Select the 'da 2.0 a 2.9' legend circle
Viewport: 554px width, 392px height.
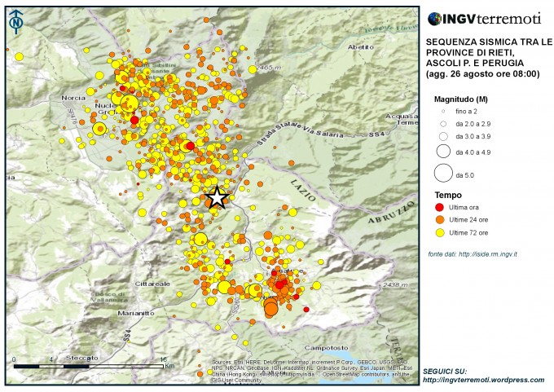pos(443,122)
